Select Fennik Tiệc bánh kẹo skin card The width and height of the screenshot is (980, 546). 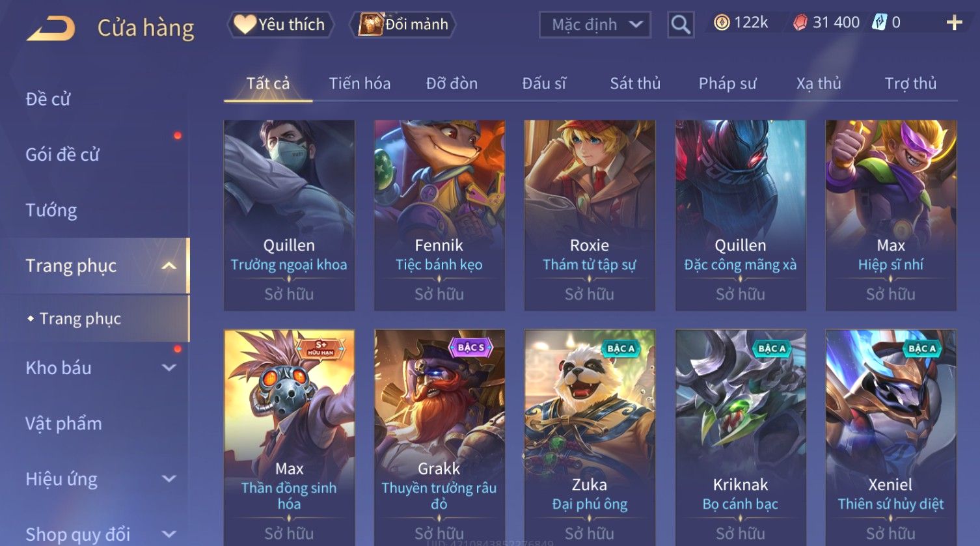click(439, 215)
